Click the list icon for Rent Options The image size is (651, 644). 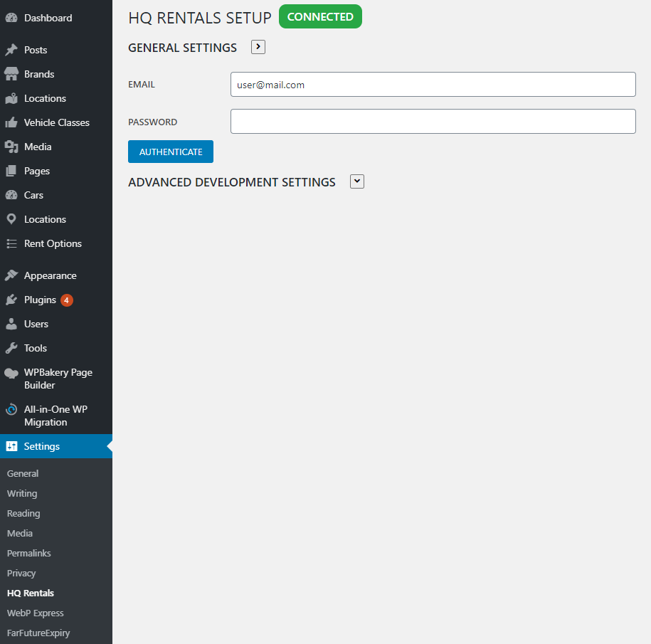click(x=11, y=243)
